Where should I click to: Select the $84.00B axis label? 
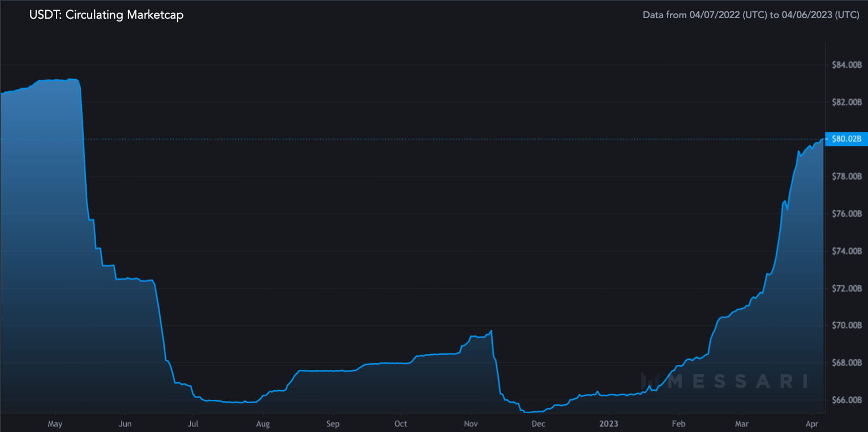pyautogui.click(x=846, y=65)
